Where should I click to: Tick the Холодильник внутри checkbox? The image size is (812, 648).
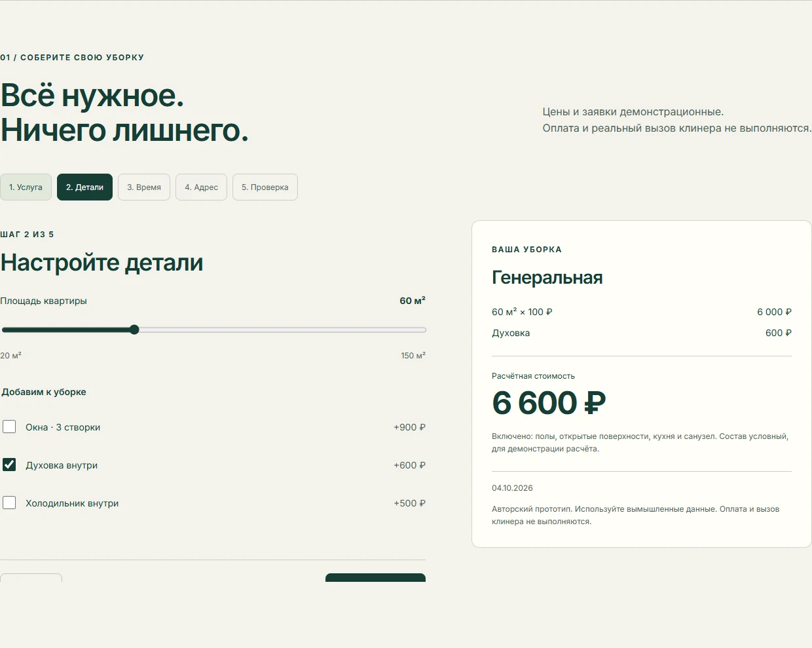click(x=9, y=503)
